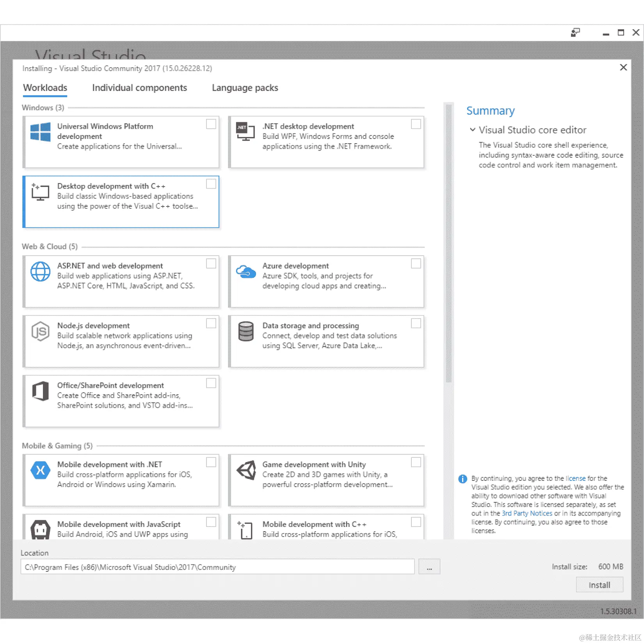Click the .NET desktop development monitor icon

[x=246, y=132]
